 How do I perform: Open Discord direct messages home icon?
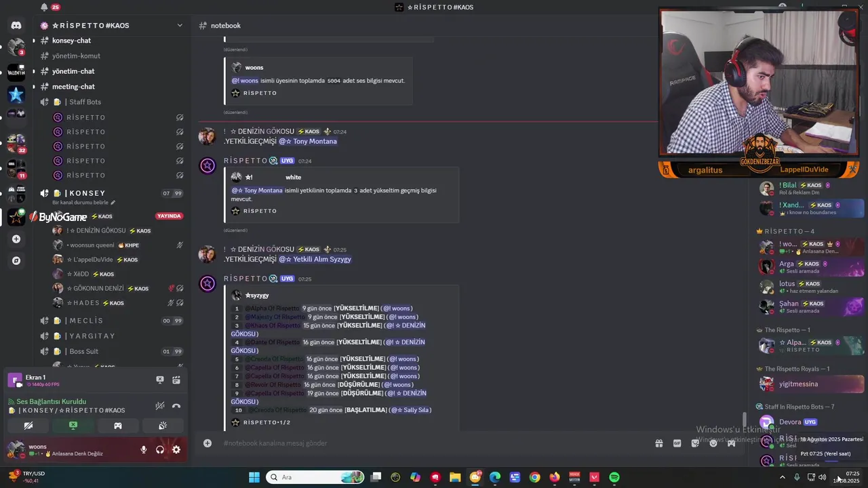coord(16,26)
